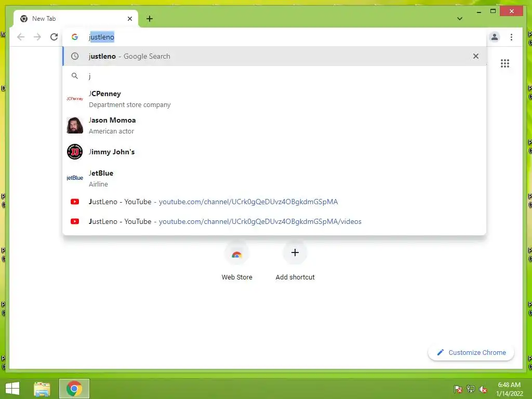Viewport: 532px width, 399px height.
Task: Reload the page with refresh icon
Action: [x=54, y=37]
